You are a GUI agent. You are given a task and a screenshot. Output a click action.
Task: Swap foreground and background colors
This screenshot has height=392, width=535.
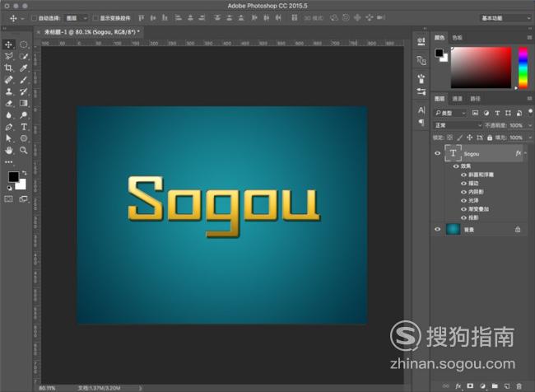[24, 173]
